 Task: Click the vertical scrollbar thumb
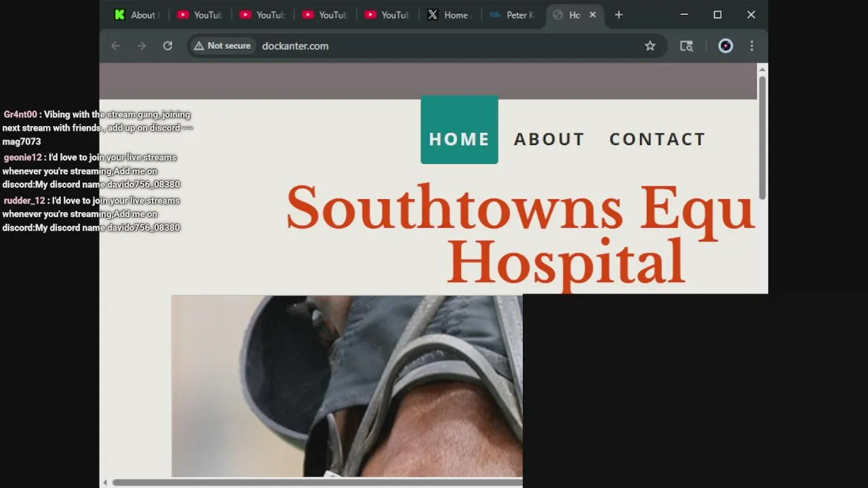click(762, 138)
